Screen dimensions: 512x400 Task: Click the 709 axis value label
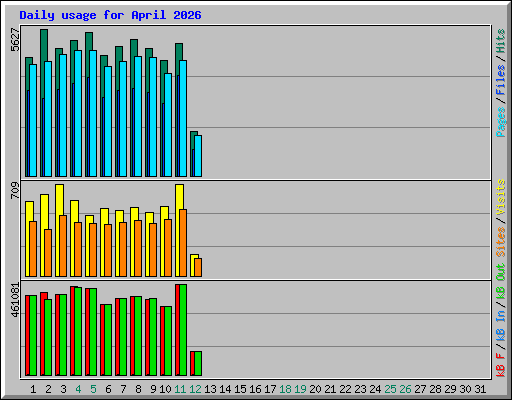point(15,191)
